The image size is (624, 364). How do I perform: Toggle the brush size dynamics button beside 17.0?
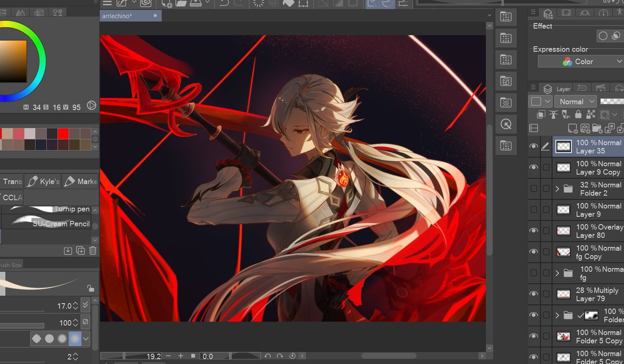coord(85,306)
